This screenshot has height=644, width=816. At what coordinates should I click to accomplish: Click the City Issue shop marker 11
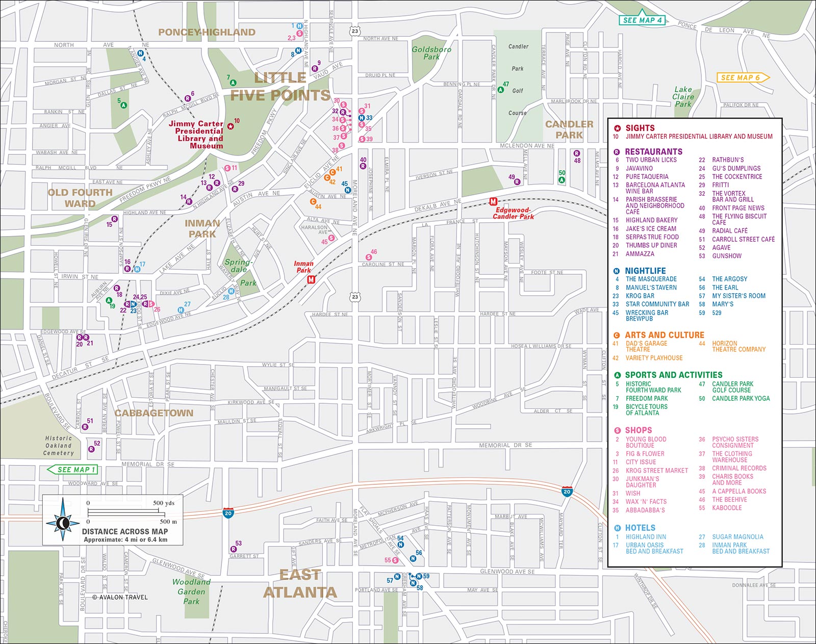coord(227,168)
